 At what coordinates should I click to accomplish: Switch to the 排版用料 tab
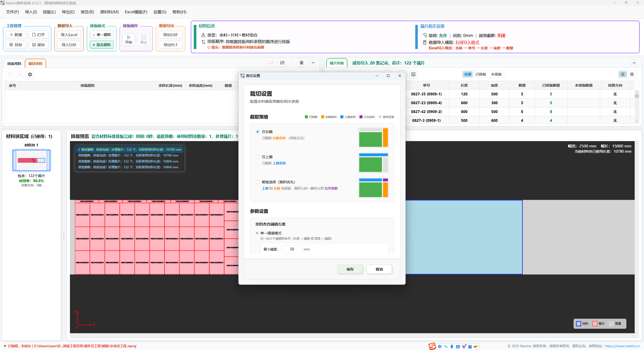pyautogui.click(x=14, y=64)
